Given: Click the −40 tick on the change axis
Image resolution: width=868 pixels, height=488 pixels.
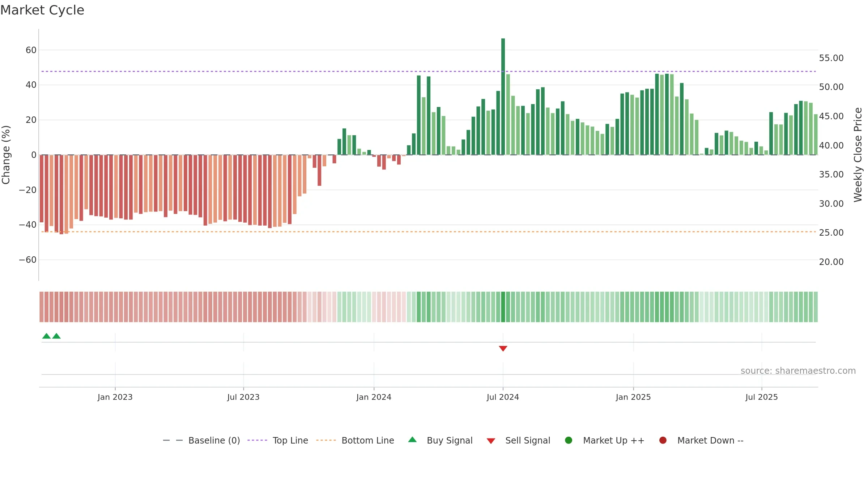Looking at the screenshot, I should point(28,225).
